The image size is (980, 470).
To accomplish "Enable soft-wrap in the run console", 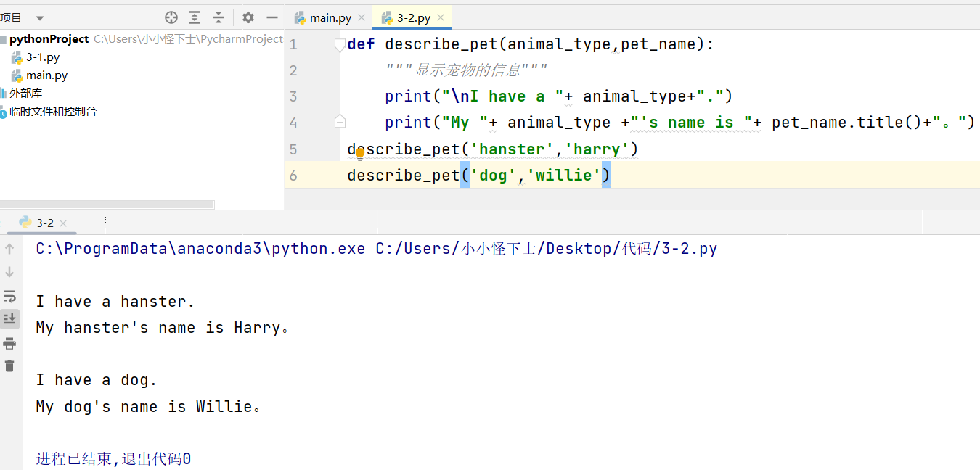I will (x=9, y=296).
